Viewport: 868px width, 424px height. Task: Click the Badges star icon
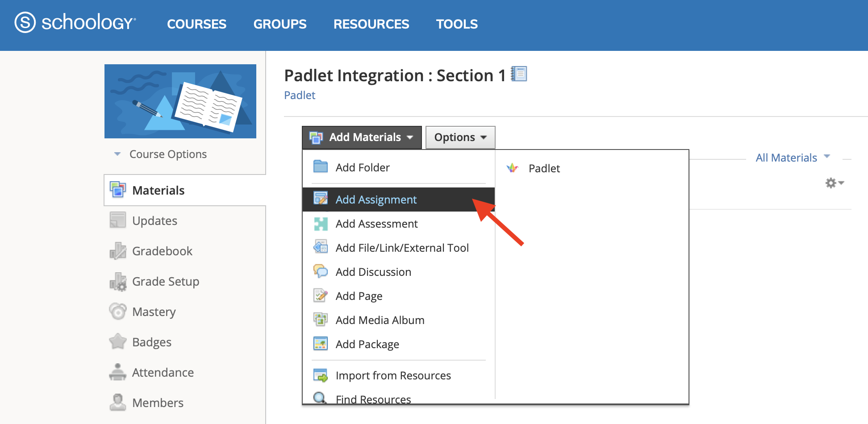[x=118, y=341]
